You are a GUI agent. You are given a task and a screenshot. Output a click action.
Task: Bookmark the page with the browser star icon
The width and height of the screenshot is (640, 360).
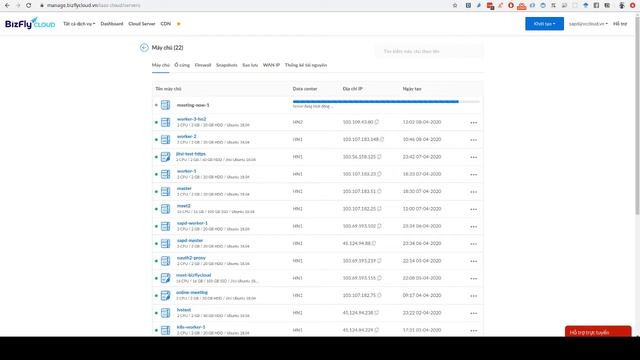455,5
